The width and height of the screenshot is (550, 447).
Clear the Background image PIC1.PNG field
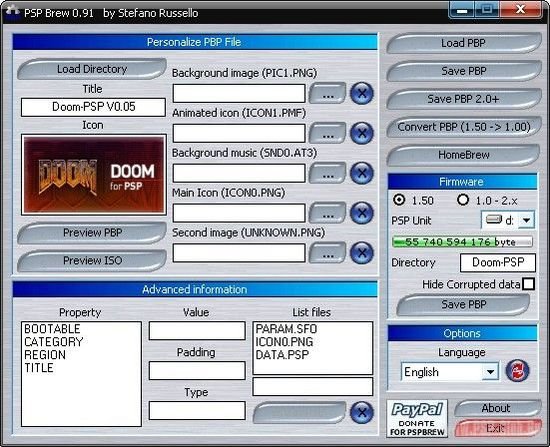[x=362, y=93]
